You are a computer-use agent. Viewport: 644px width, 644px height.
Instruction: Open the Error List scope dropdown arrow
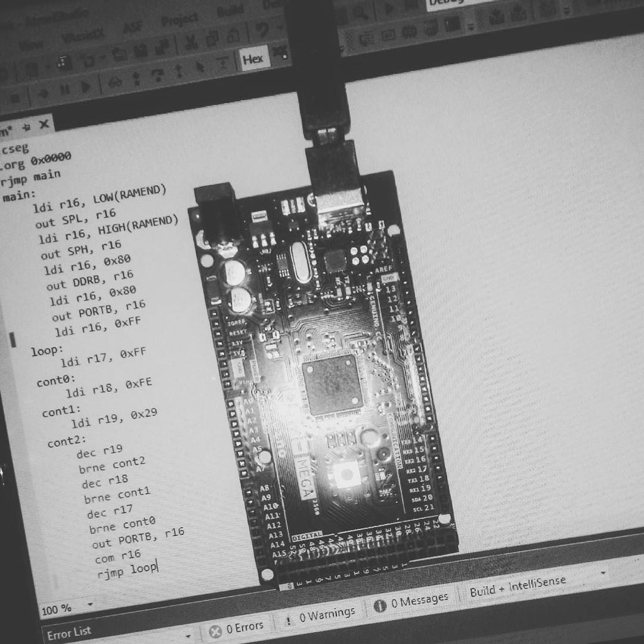point(188,636)
